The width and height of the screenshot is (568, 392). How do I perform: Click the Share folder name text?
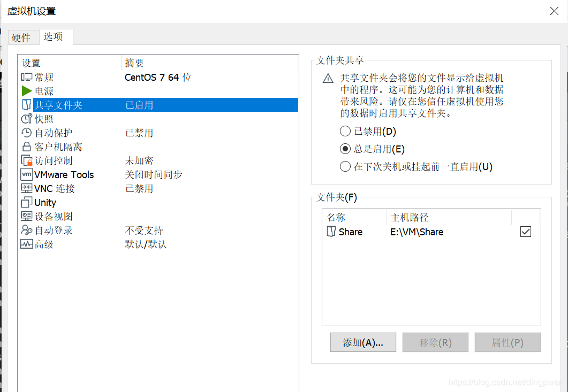coord(351,232)
